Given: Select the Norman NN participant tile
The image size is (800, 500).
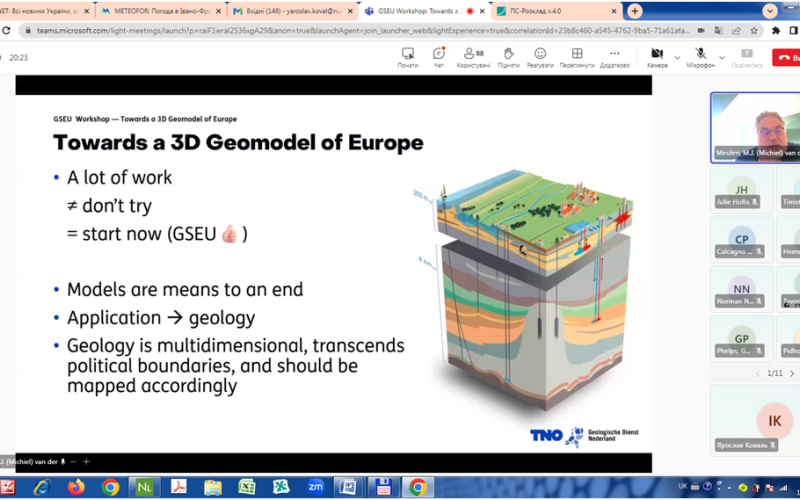Looking at the screenshot, I should point(741,289).
